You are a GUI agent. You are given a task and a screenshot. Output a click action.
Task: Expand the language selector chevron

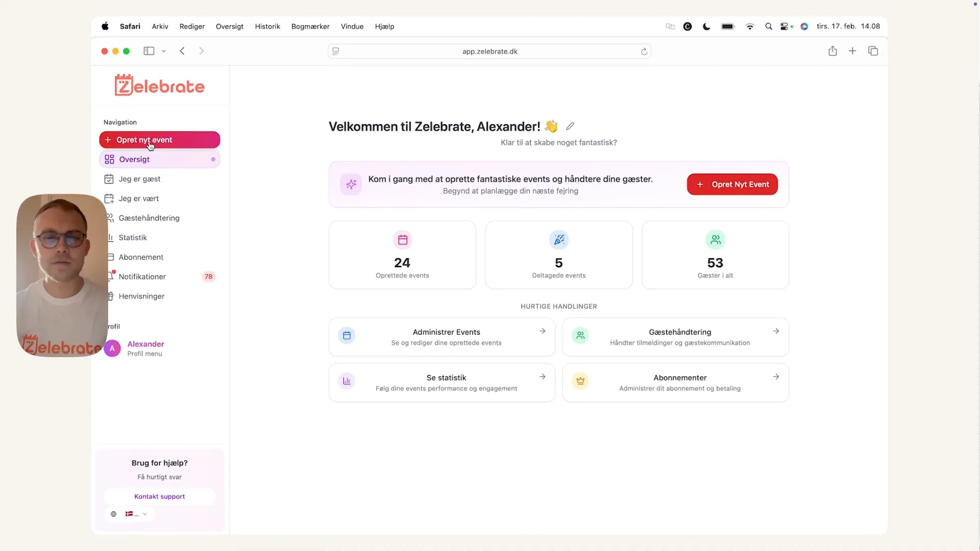coord(145,514)
